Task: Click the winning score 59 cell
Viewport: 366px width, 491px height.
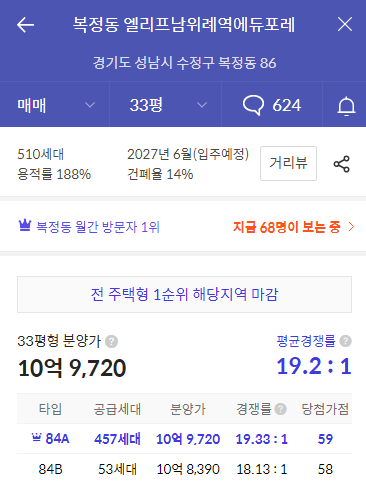Action: click(x=325, y=439)
